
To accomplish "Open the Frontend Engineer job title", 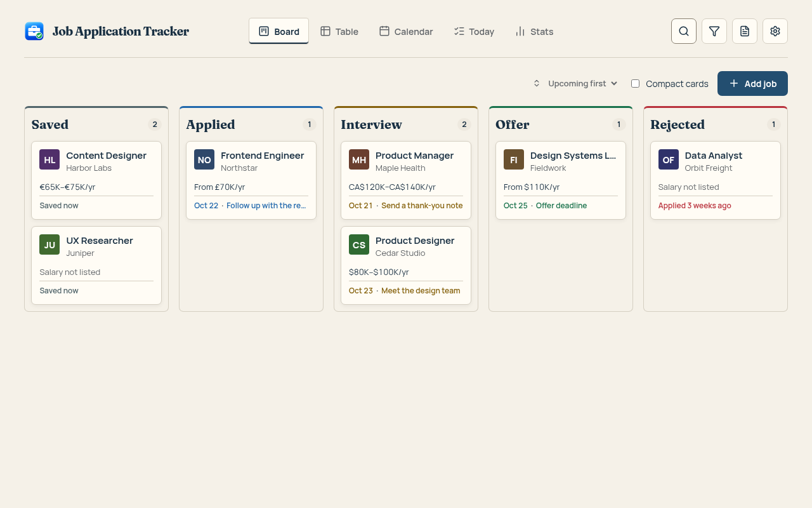I will 263,156.
